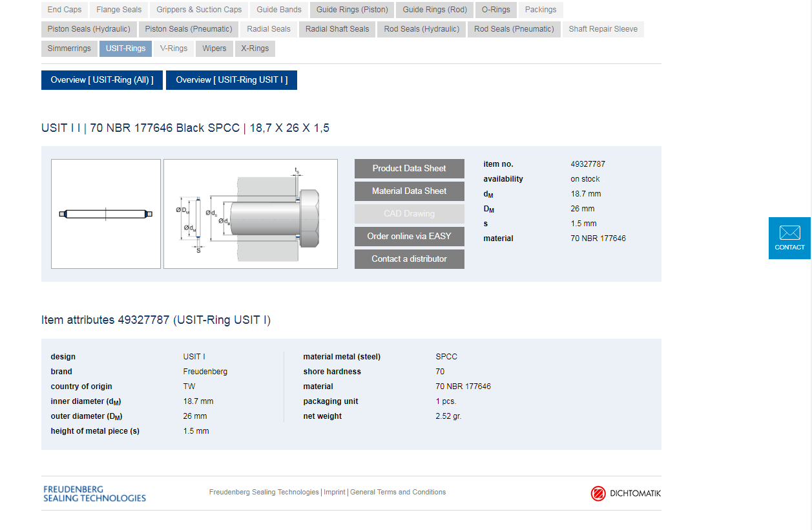Open the Packings category
Viewport: 812px width, 530px height.
(x=541, y=10)
